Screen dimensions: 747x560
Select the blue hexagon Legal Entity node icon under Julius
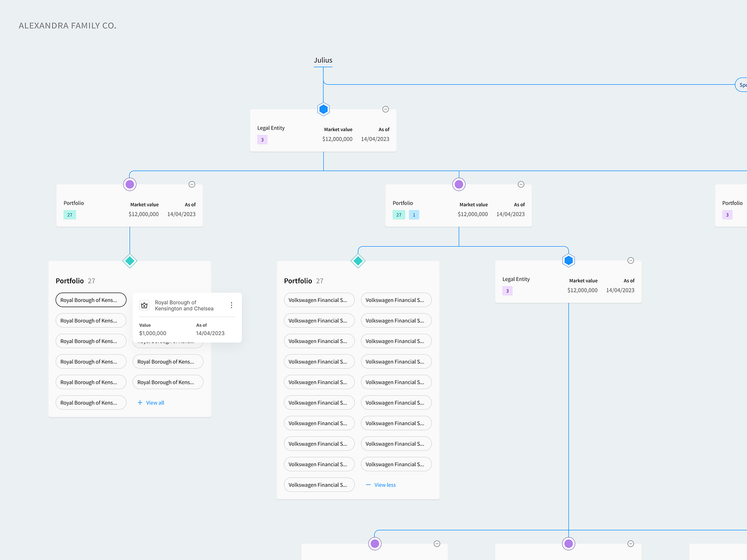(x=323, y=109)
